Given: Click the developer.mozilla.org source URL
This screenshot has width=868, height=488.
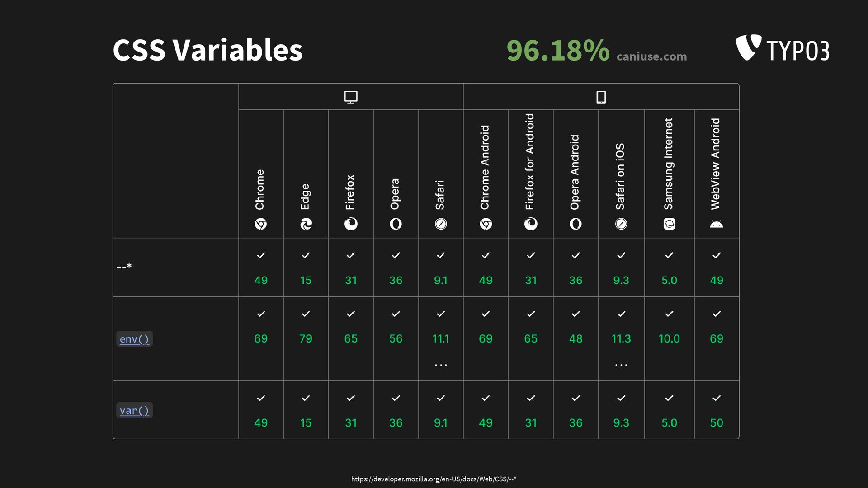Looking at the screenshot, I should [x=434, y=479].
